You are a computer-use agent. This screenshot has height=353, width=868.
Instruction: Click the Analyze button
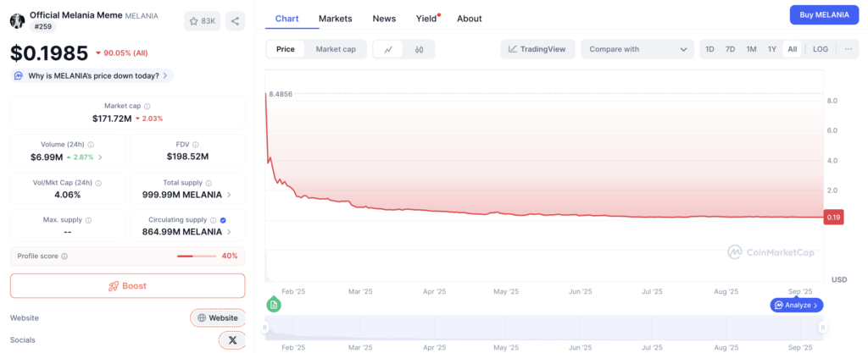797,305
